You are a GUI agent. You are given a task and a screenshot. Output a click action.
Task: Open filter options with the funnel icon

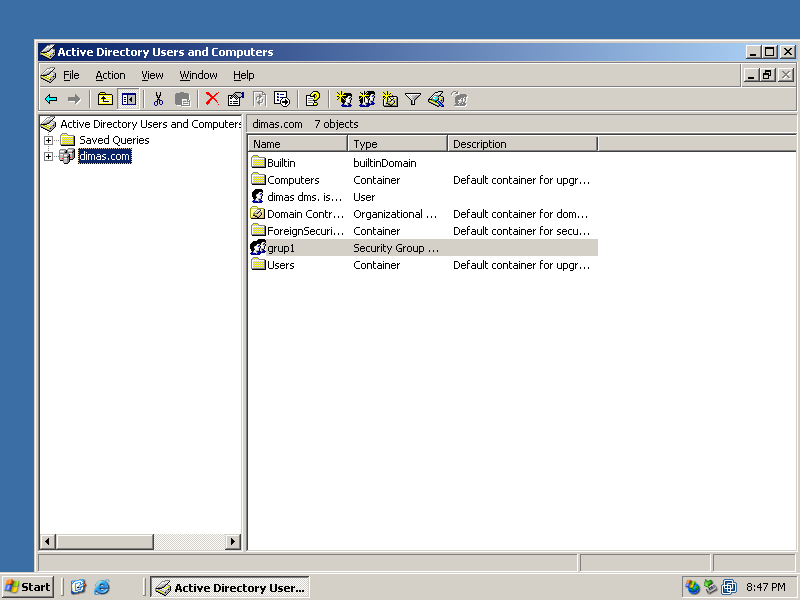click(x=413, y=99)
